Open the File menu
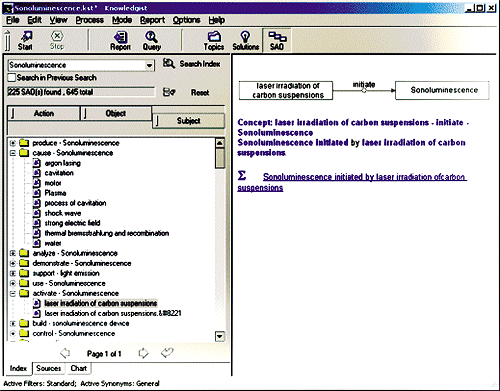The height and width of the screenshot is (391, 500). (13, 20)
